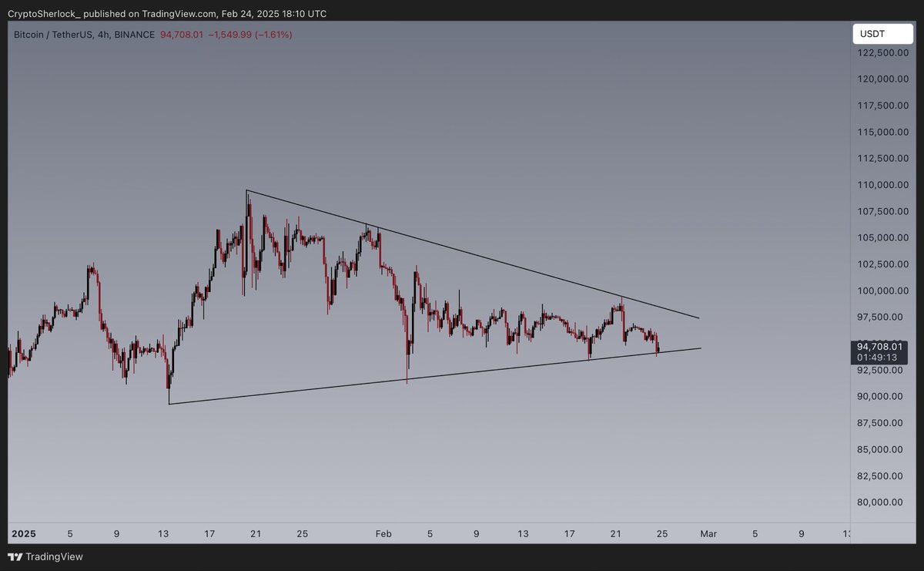Click the 100,000.00 price axis label
Viewport: 924px width, 571px height.
click(882, 291)
